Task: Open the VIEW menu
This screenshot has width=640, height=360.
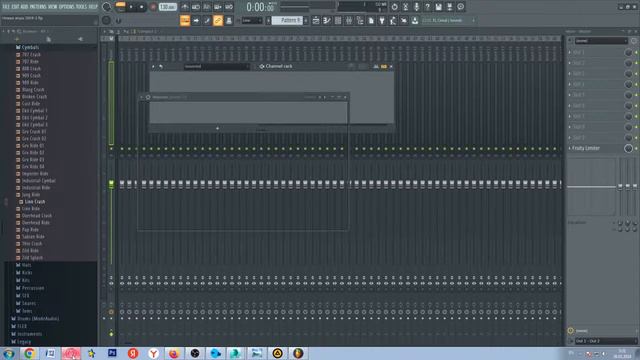Action: 53,7
